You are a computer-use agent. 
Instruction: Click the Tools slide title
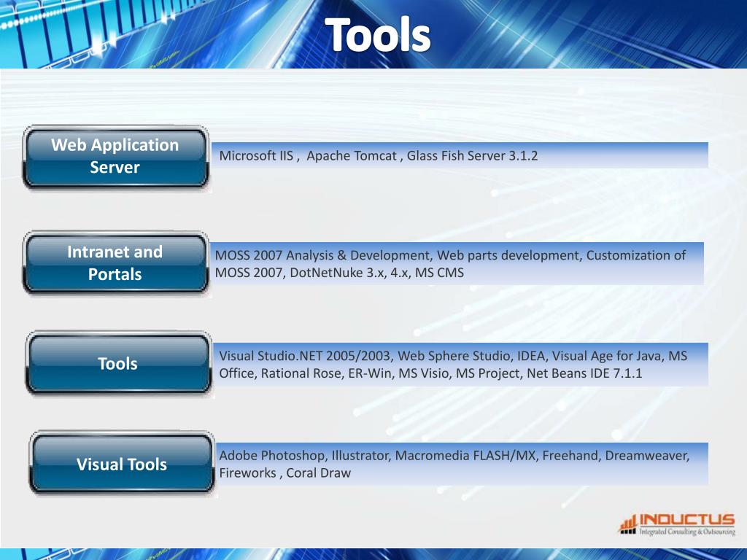click(379, 34)
